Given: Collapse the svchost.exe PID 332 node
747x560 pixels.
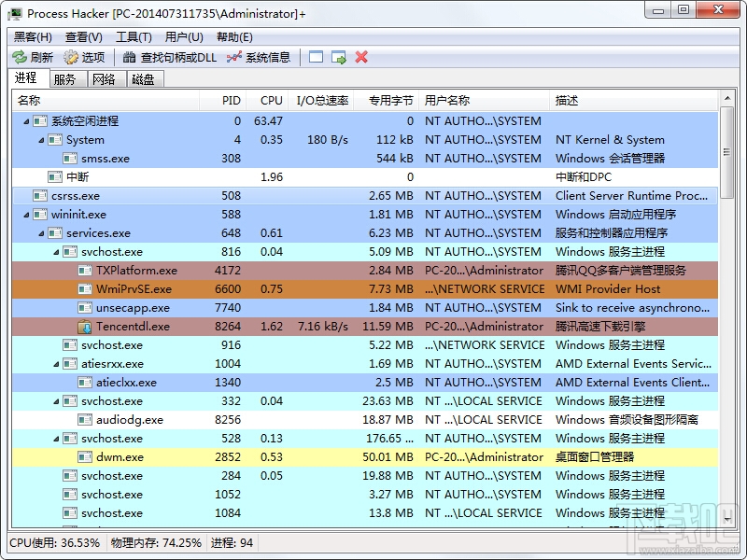Looking at the screenshot, I should (x=56, y=401).
